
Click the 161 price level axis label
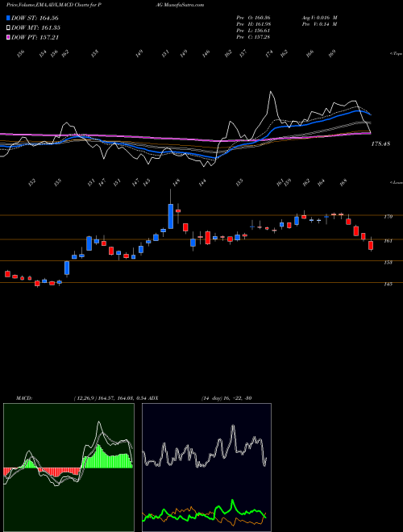[x=388, y=241]
